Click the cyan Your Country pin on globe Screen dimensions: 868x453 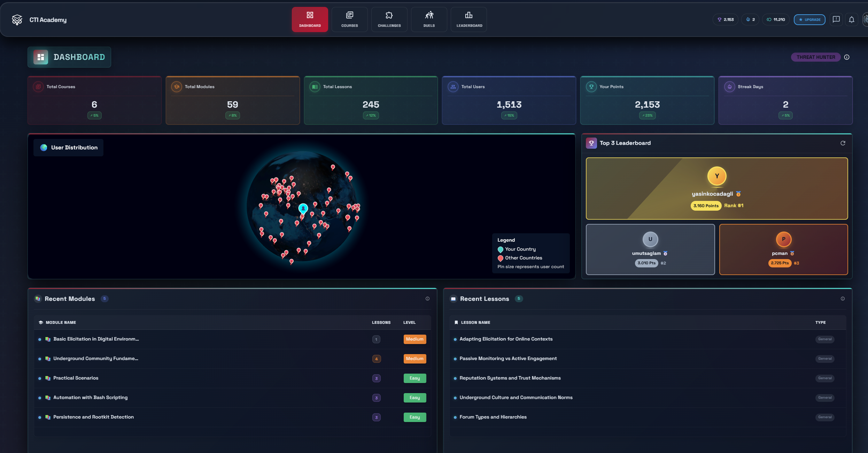tap(303, 208)
